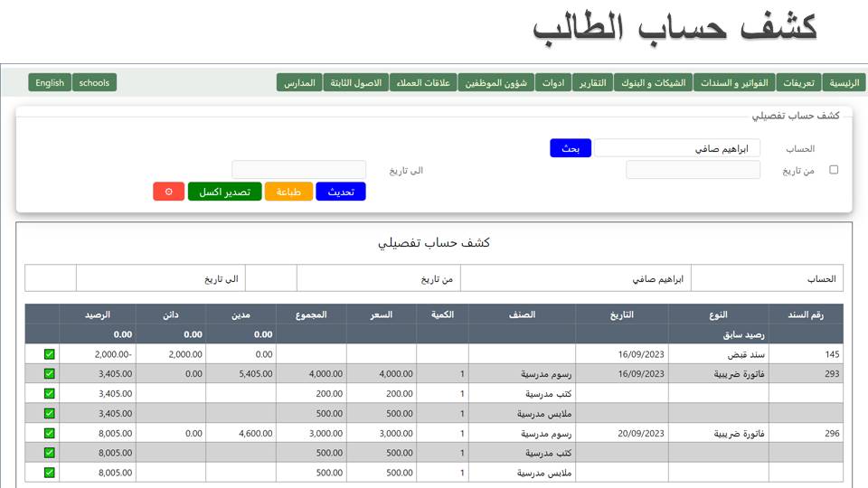Toggle check on first 'كتب مدرسية' row
The image size is (868, 488).
(x=50, y=393)
